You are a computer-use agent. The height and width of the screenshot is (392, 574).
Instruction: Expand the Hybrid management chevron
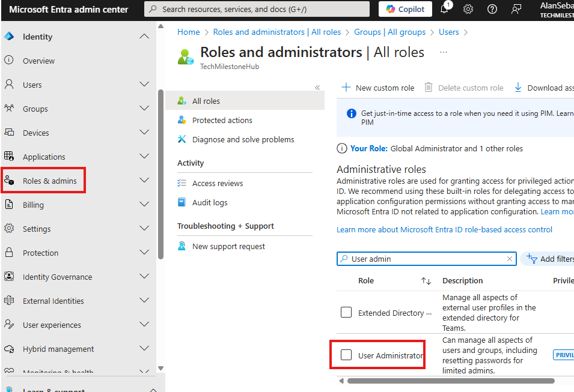tap(145, 348)
